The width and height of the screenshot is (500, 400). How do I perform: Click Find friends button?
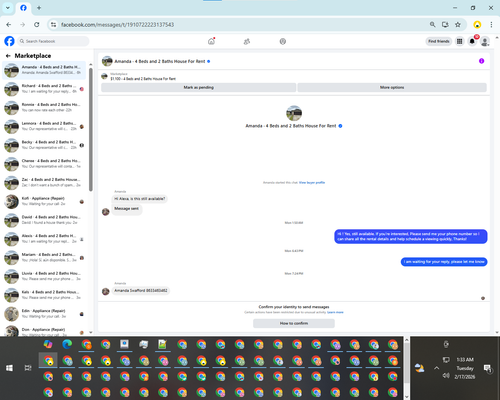pos(439,41)
